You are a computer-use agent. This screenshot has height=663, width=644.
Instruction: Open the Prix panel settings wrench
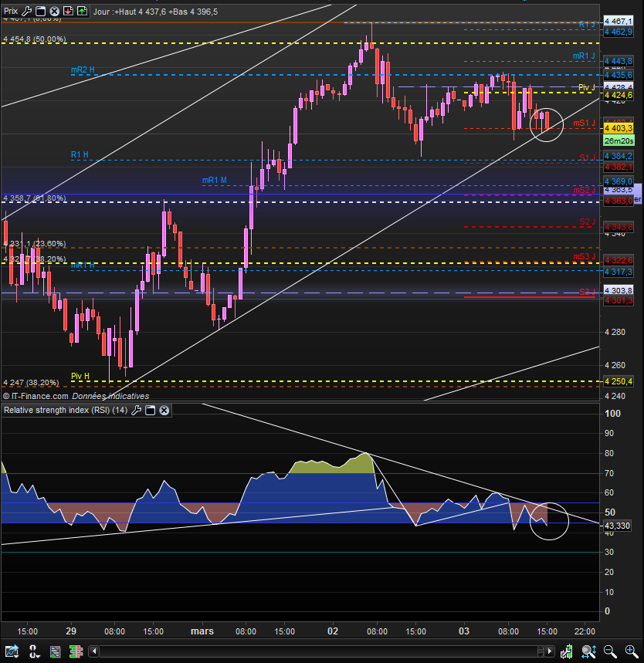(x=26, y=12)
